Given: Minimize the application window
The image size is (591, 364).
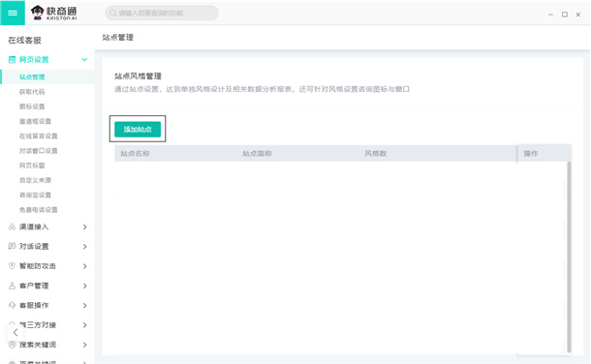Looking at the screenshot, I should pyautogui.click(x=550, y=15).
